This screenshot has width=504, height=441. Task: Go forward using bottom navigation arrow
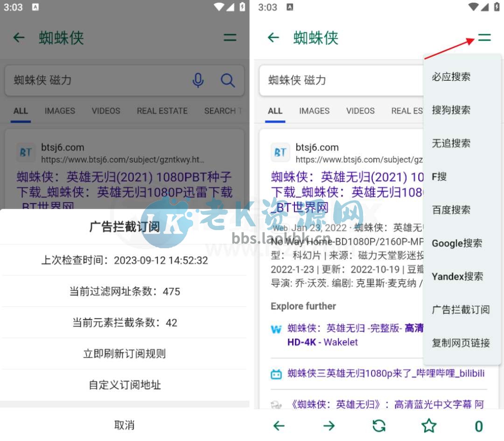[329, 426]
